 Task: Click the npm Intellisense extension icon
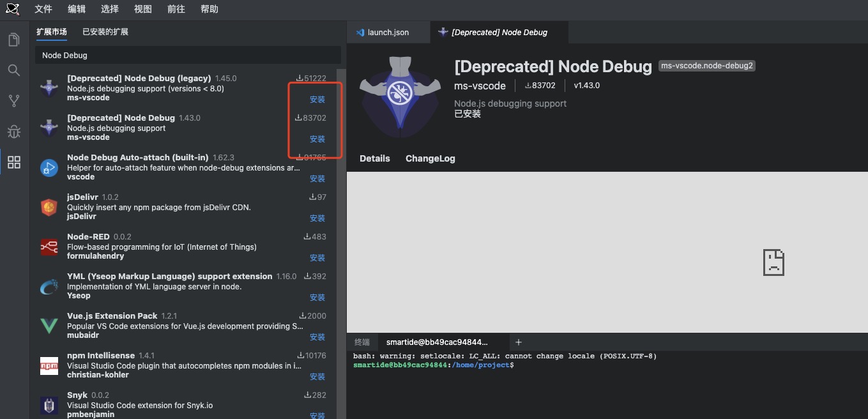click(x=49, y=365)
